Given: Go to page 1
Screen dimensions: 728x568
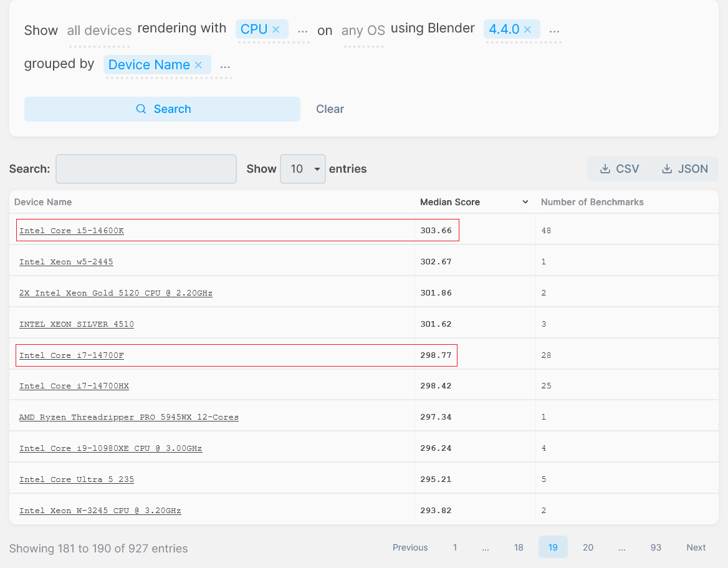Looking at the screenshot, I should coord(455,547).
